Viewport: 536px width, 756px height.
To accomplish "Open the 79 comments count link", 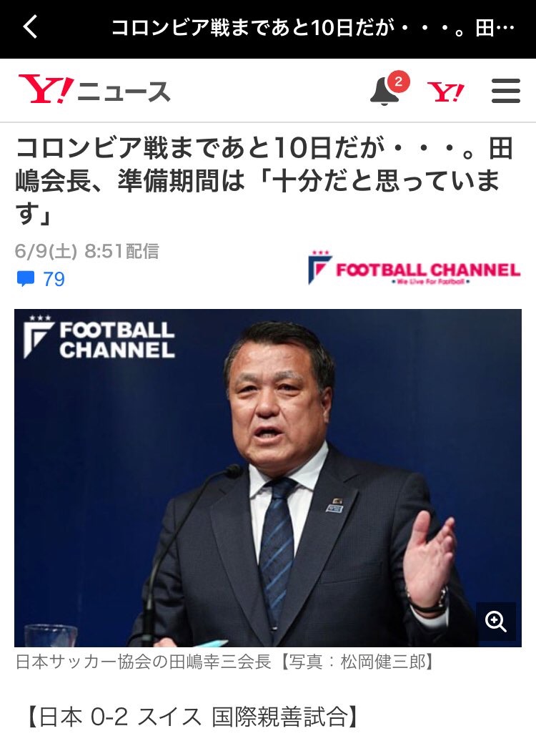I will (54, 279).
